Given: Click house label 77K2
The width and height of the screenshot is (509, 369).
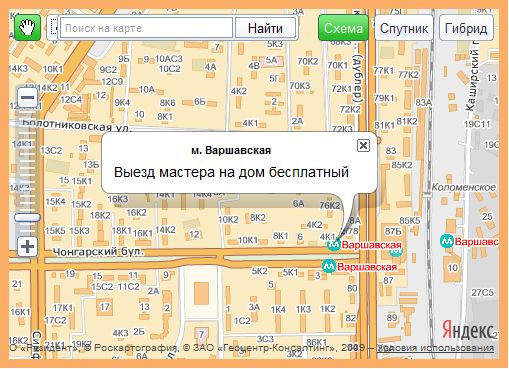Looking at the screenshot, I should 408,75.
